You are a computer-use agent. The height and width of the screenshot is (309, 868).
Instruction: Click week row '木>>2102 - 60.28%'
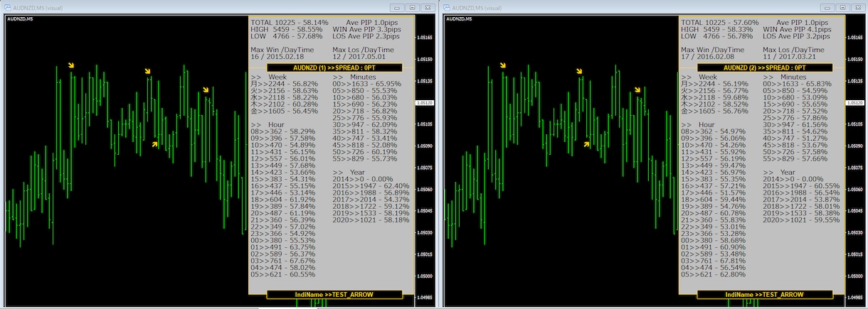pos(284,104)
